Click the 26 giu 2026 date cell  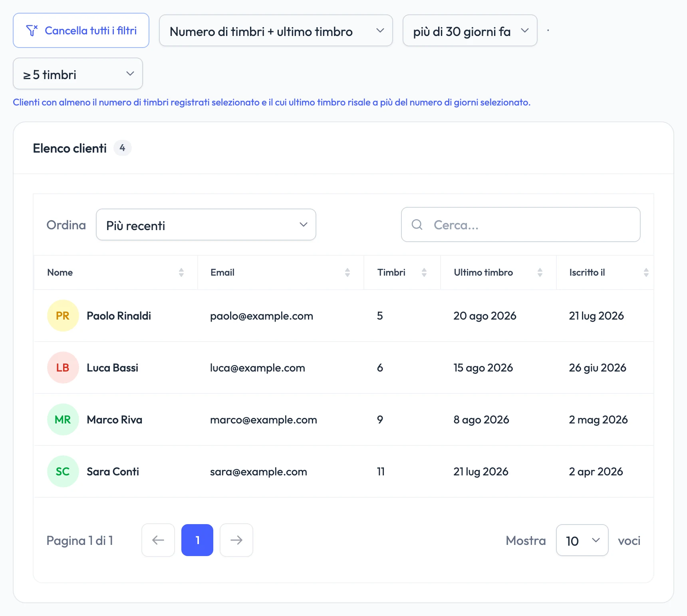click(x=598, y=368)
